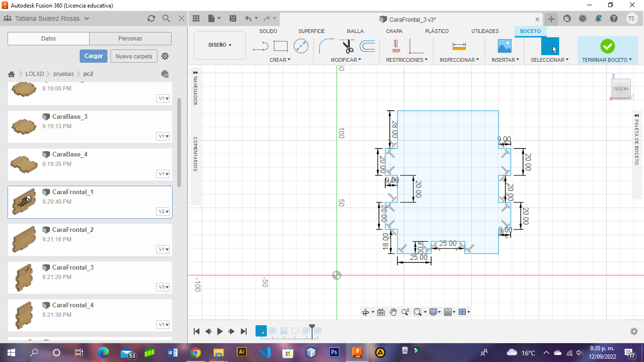This screenshot has height=362, width=644.
Task: Open the new design tab plus
Action: point(551,19)
